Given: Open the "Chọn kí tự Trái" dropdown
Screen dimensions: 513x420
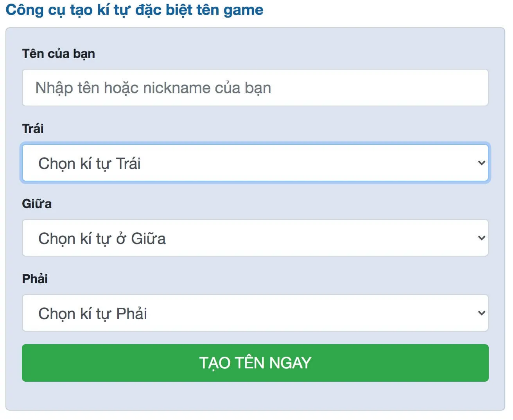Looking at the screenshot, I should (256, 163).
